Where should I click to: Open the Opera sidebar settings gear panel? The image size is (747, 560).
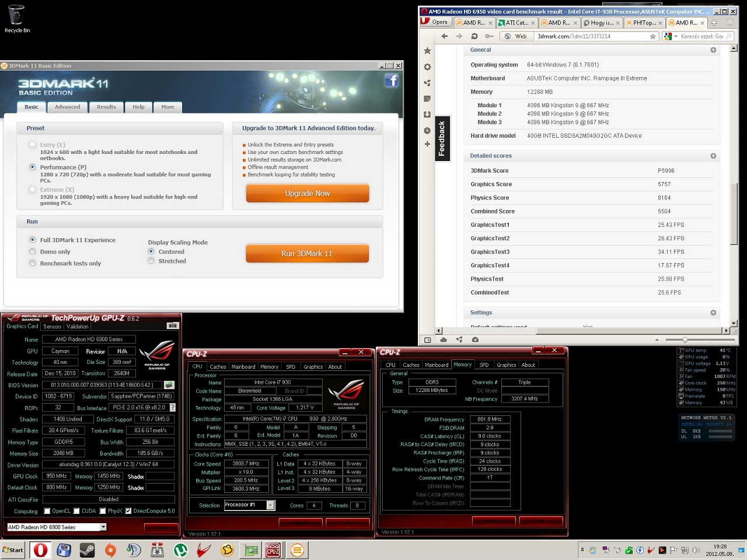427,67
